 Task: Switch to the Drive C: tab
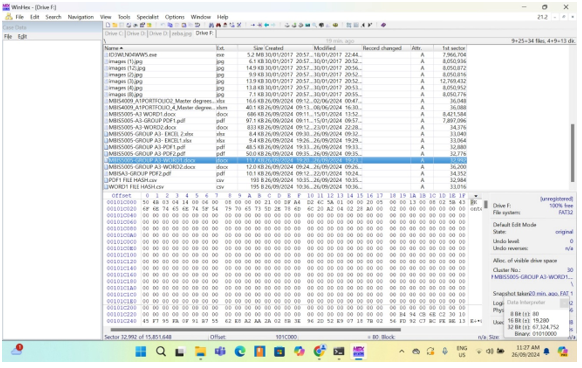tap(114, 33)
